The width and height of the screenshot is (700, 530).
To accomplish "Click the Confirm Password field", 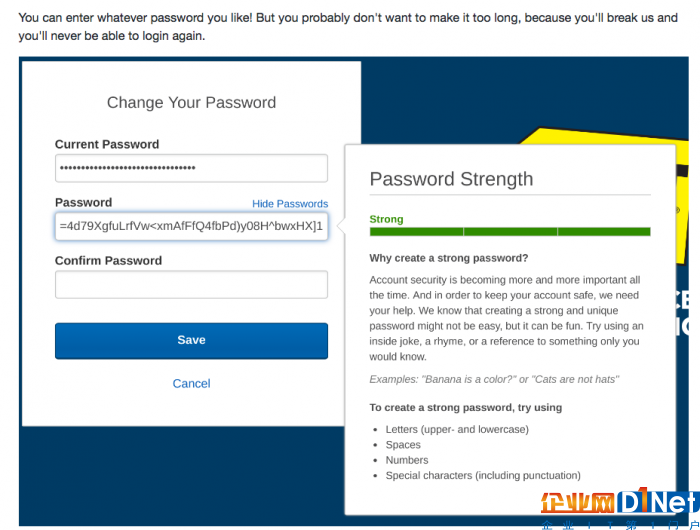I will [191, 284].
